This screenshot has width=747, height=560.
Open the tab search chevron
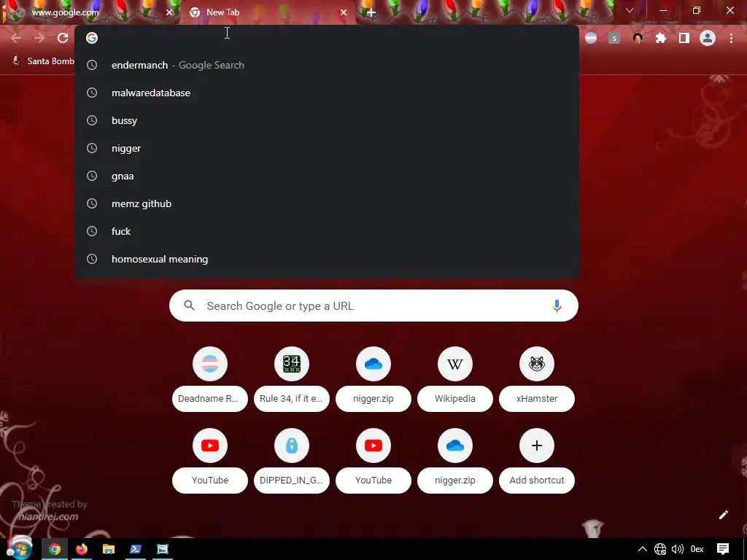(630, 10)
